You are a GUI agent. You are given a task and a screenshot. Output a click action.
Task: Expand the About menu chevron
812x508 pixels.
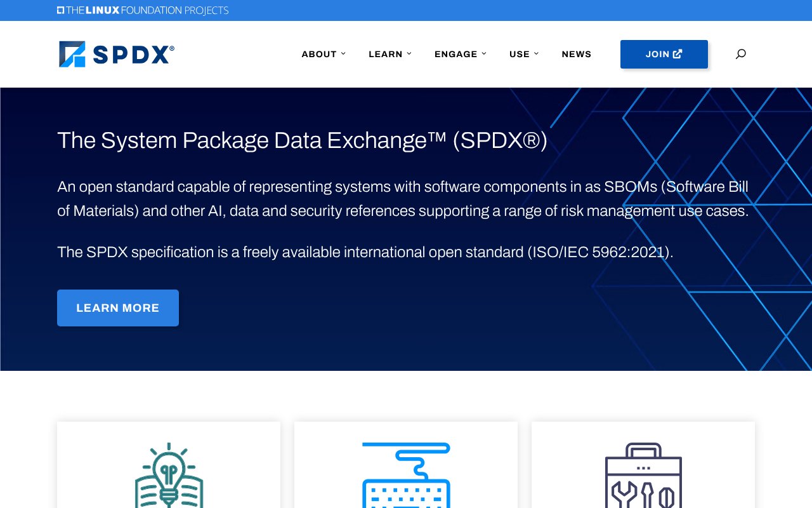click(343, 54)
